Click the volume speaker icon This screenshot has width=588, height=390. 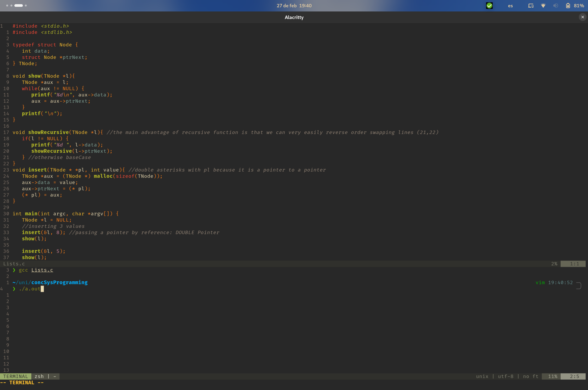click(x=555, y=5)
